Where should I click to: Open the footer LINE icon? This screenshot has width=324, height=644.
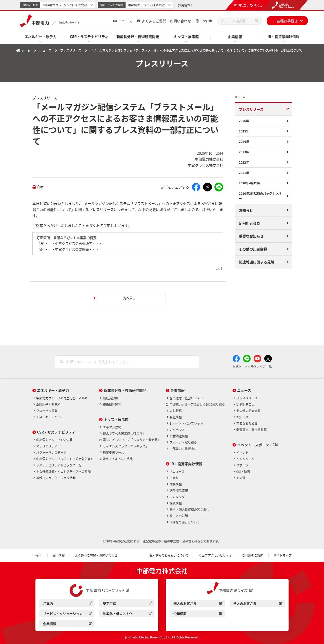pos(247,359)
